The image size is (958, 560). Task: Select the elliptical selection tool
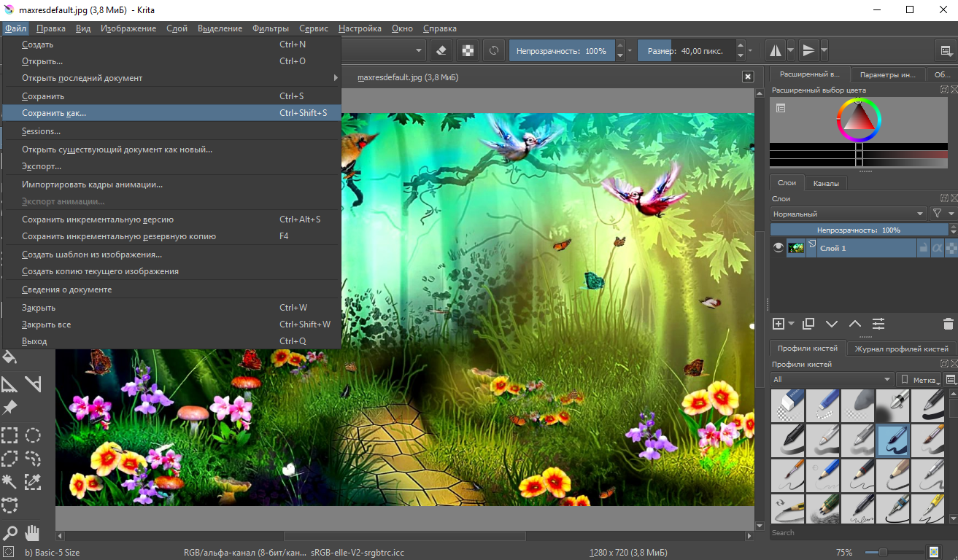tap(33, 436)
